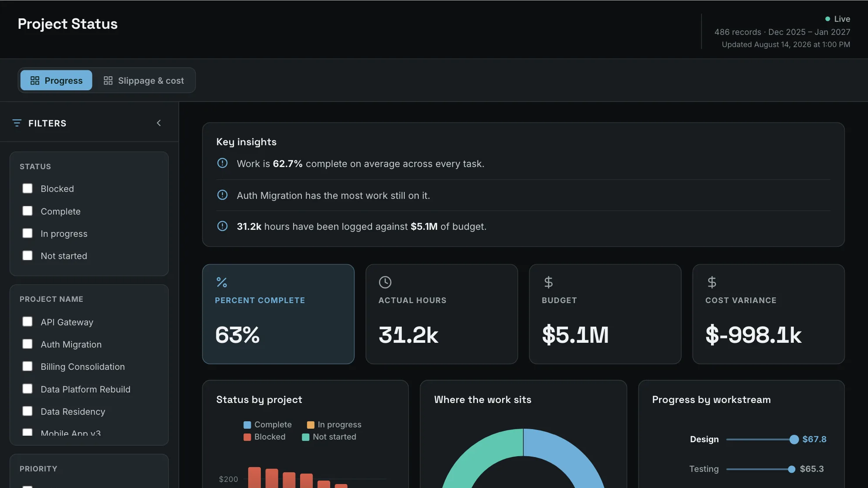This screenshot has width=868, height=488.
Task: Tick the Complete status checkbox
Action: [x=27, y=211]
